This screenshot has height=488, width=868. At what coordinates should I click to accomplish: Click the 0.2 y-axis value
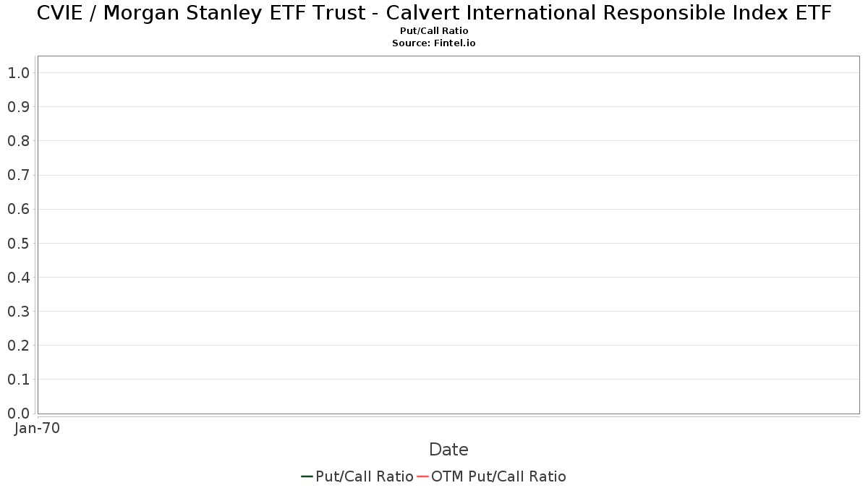pos(18,345)
